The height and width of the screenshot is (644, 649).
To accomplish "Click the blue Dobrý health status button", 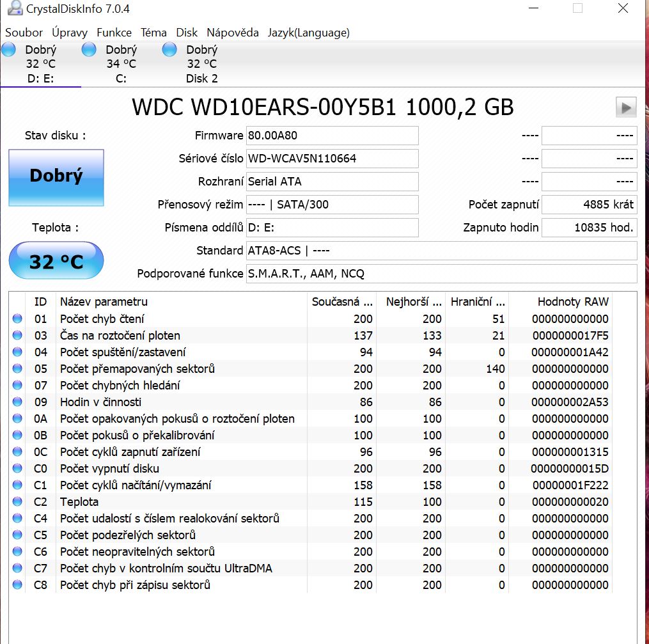I will click(56, 177).
